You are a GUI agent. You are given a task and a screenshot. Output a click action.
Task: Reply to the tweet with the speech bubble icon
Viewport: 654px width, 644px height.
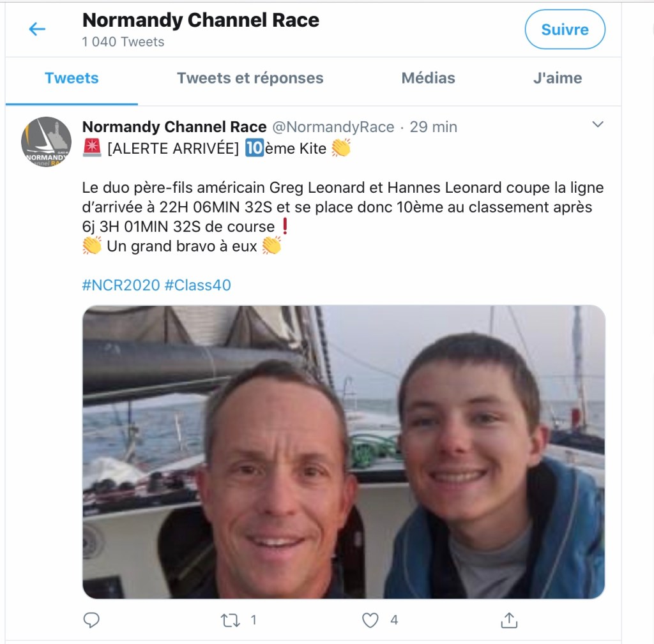point(92,620)
